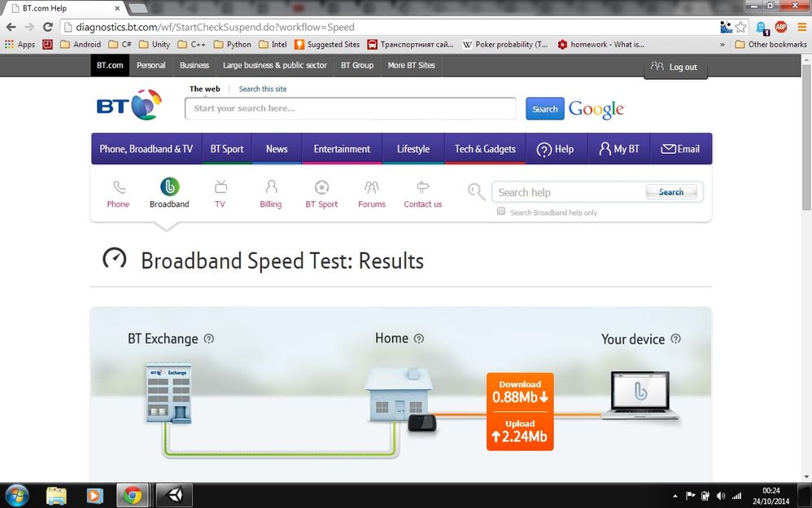
Task: Open My BT from navigation bar
Action: click(619, 149)
